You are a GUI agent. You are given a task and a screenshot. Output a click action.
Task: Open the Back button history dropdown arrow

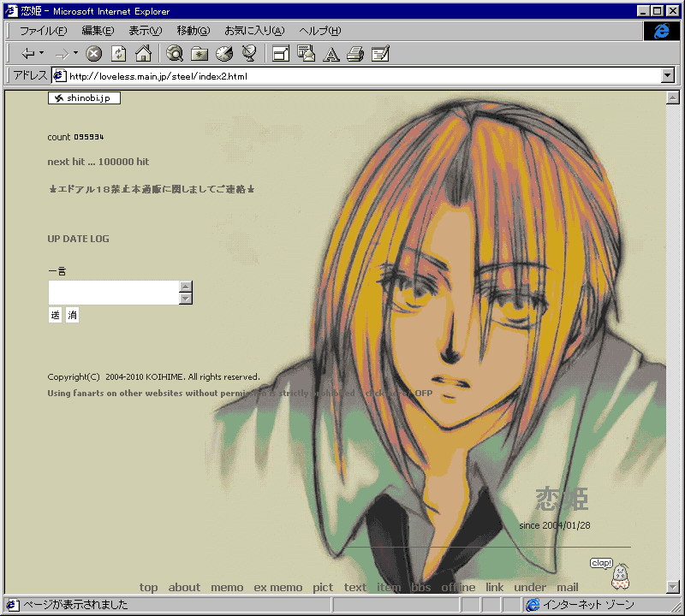(x=42, y=53)
